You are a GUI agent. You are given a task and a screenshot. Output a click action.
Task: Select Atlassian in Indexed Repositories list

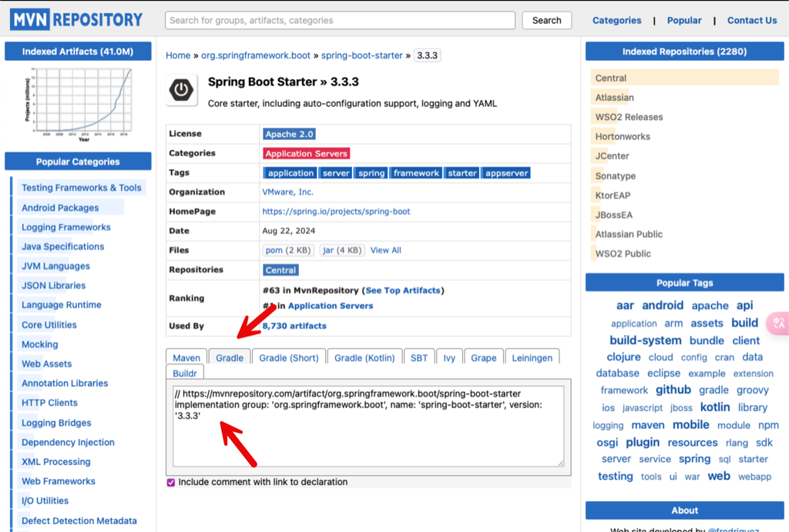(614, 98)
